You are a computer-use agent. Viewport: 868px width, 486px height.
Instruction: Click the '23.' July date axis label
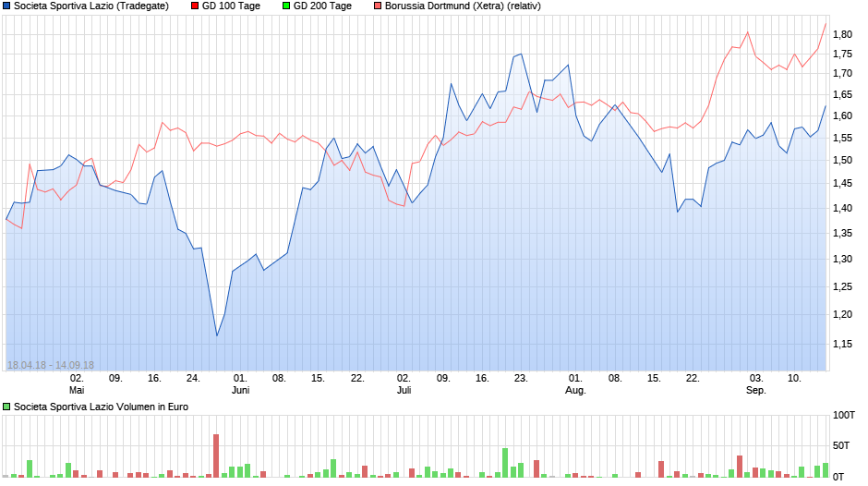pyautogui.click(x=521, y=378)
